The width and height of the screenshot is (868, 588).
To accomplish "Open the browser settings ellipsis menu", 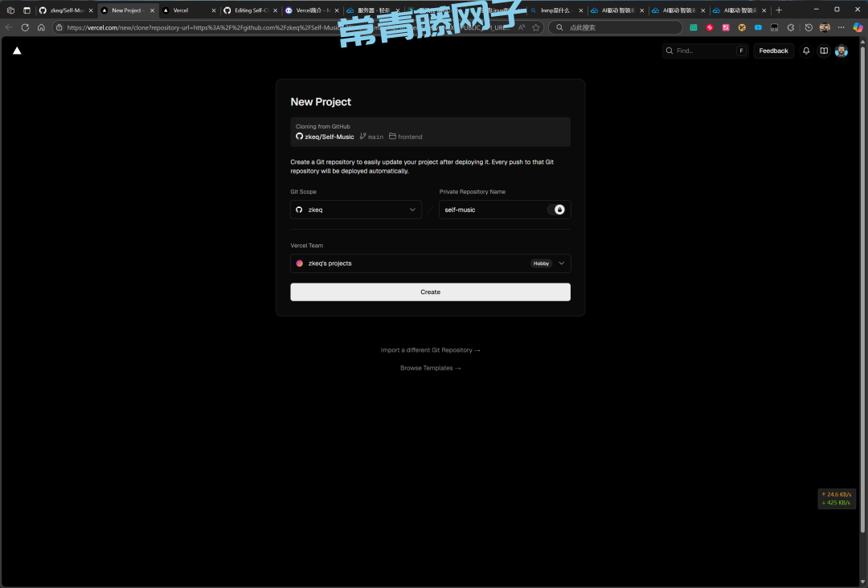I will click(841, 27).
